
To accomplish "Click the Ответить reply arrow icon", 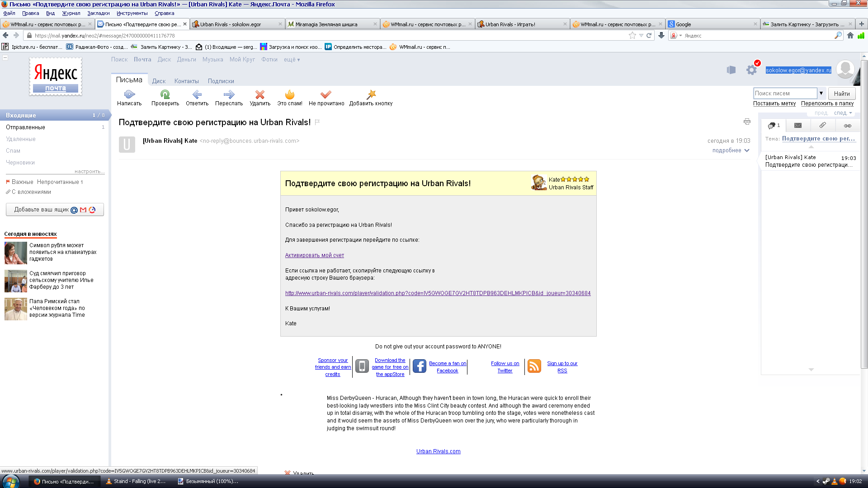I will click(x=197, y=94).
